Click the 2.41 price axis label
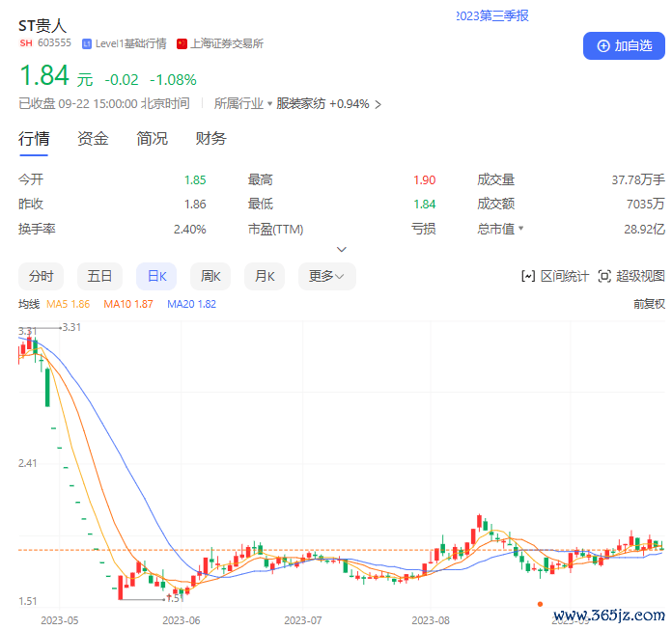The image size is (672, 630). tap(27, 463)
